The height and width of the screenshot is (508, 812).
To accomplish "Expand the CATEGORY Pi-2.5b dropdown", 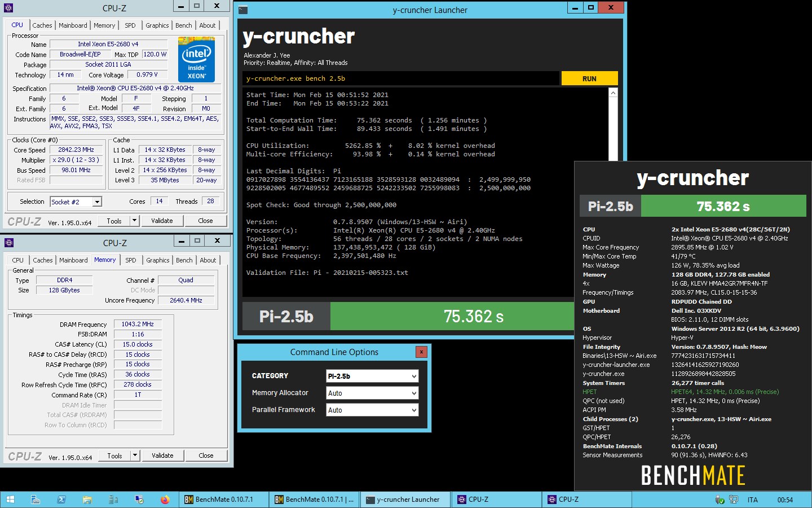I will tap(414, 376).
